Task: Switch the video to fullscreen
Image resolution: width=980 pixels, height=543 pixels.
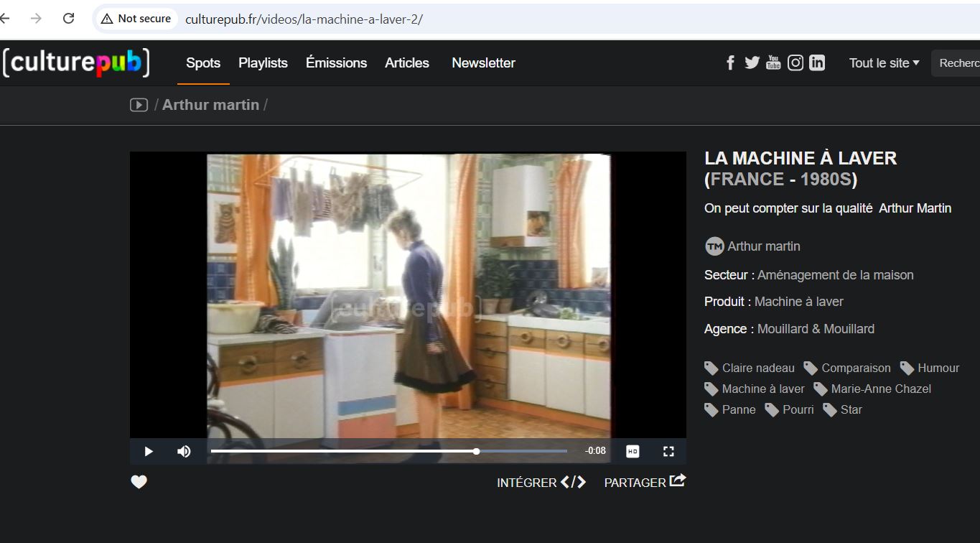Action: pyautogui.click(x=668, y=451)
